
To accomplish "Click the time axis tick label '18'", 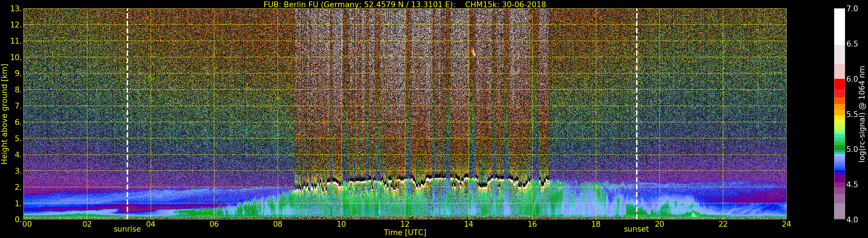I will click(596, 224).
